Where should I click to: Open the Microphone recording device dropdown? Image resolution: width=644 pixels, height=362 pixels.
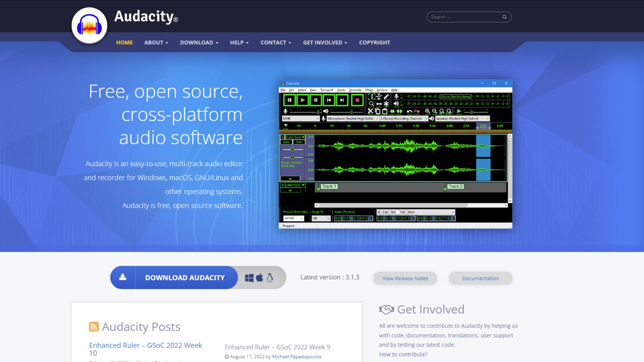point(353,119)
